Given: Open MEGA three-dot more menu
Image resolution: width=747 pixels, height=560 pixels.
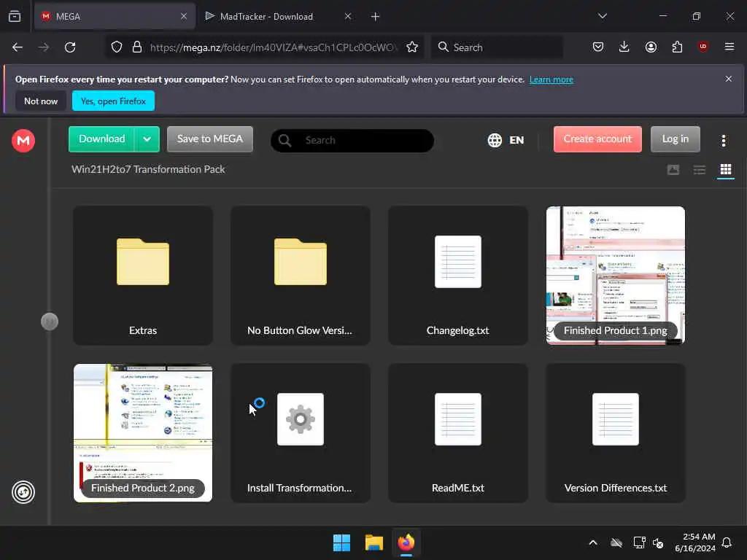Looking at the screenshot, I should [x=723, y=141].
